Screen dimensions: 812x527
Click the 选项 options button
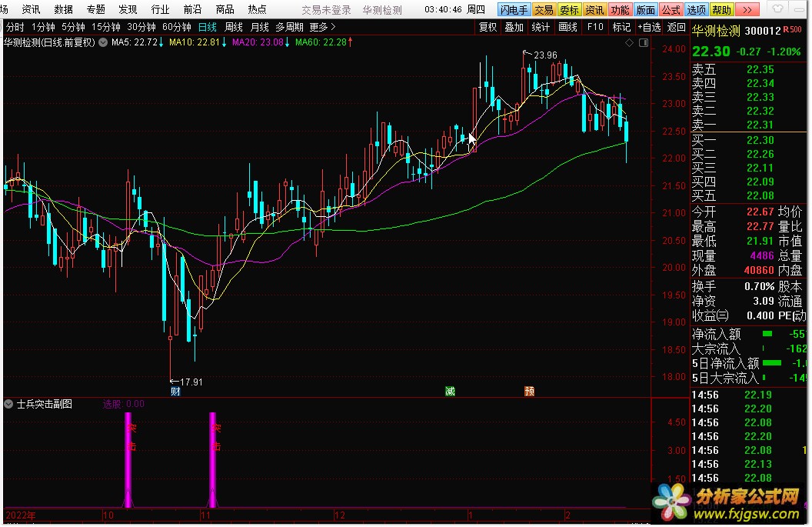[696, 10]
